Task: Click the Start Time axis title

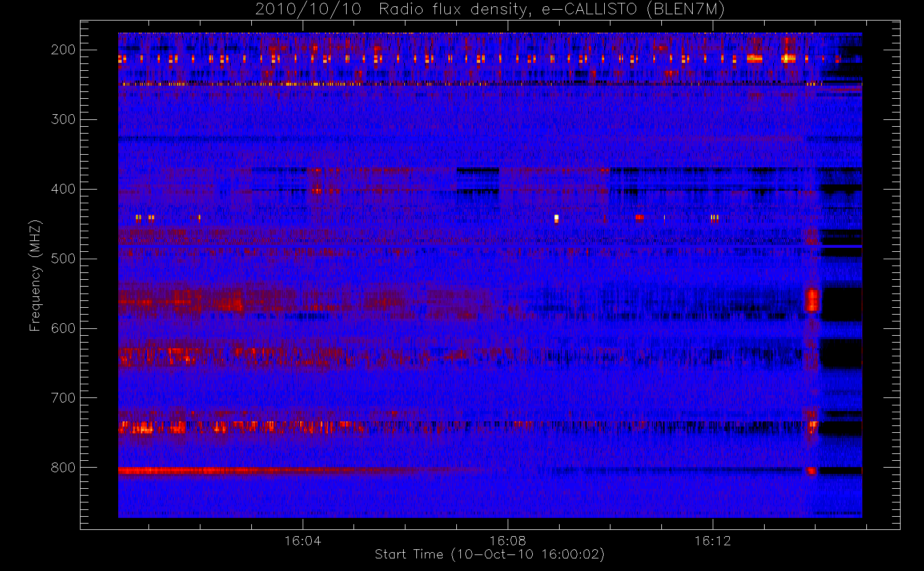Action: pyautogui.click(x=489, y=554)
